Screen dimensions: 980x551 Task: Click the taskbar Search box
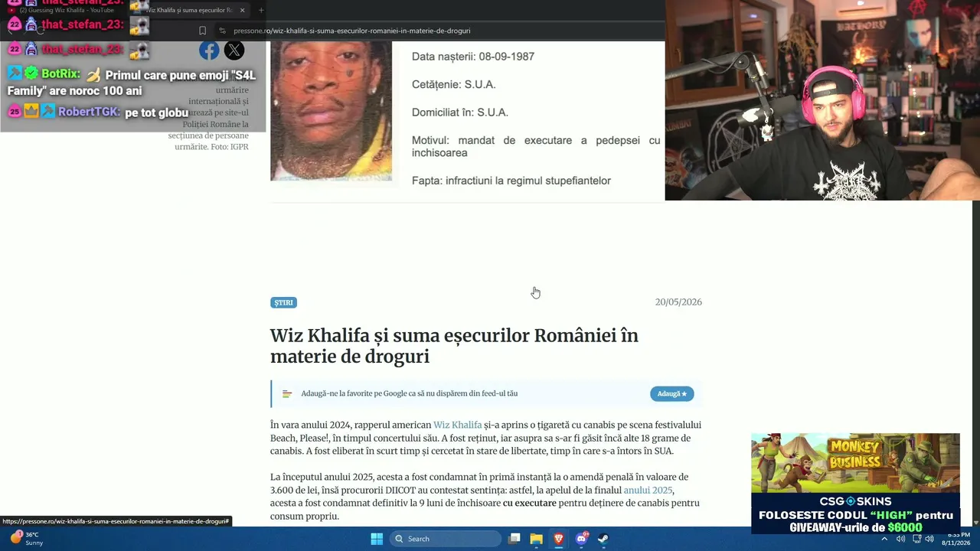[446, 539]
